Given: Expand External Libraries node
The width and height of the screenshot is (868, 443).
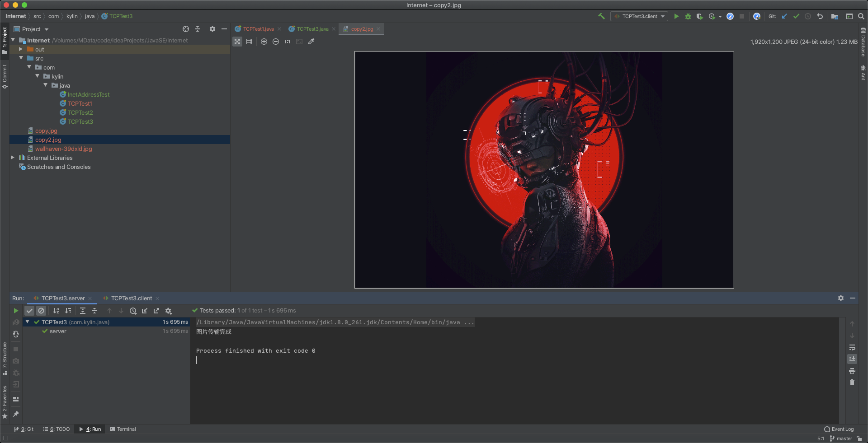Looking at the screenshot, I should click(x=13, y=158).
